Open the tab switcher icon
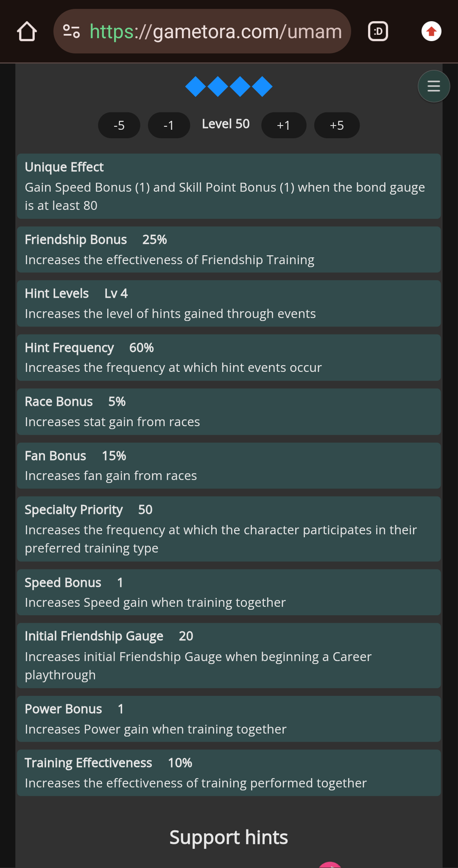Image resolution: width=458 pixels, height=868 pixels. (x=378, y=31)
